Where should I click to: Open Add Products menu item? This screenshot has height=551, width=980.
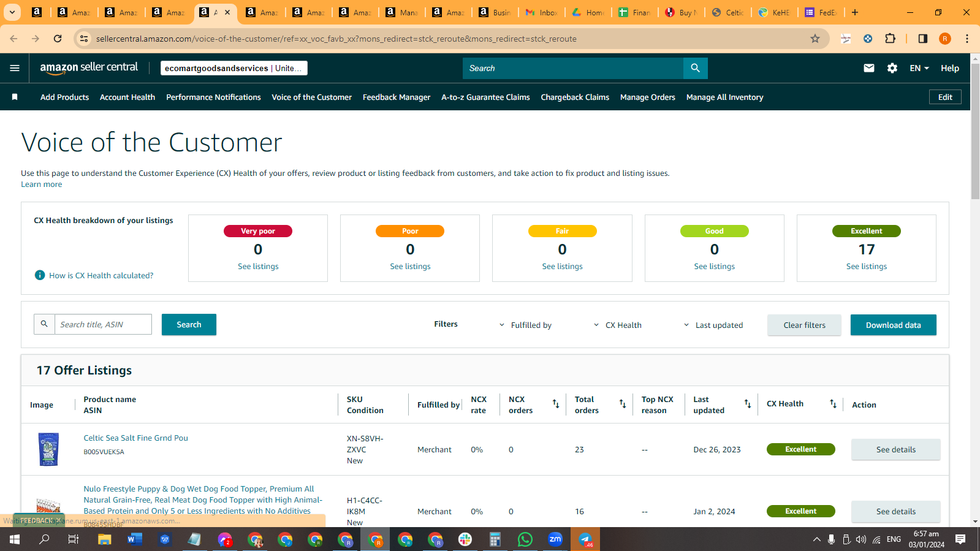coord(64,97)
